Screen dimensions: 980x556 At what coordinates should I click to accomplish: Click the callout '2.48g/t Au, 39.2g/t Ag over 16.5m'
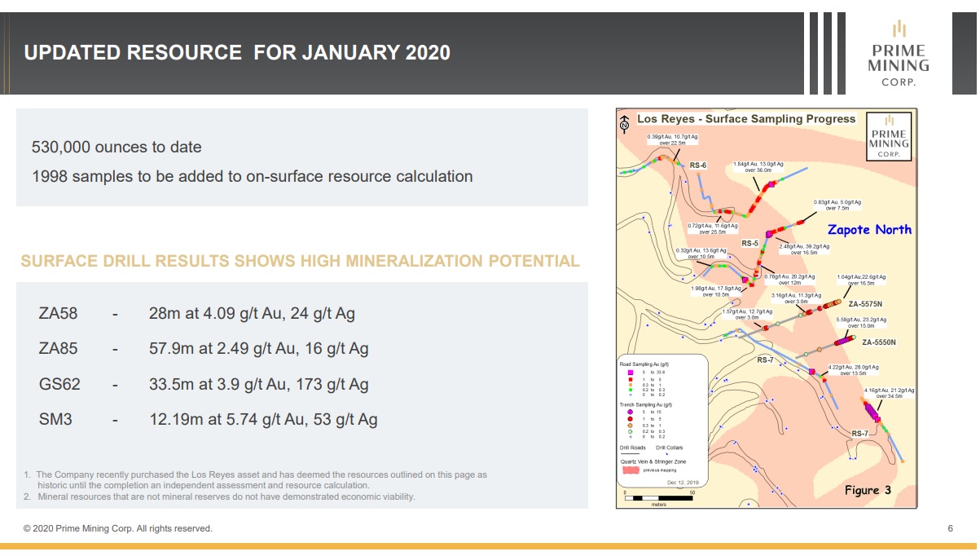(803, 249)
